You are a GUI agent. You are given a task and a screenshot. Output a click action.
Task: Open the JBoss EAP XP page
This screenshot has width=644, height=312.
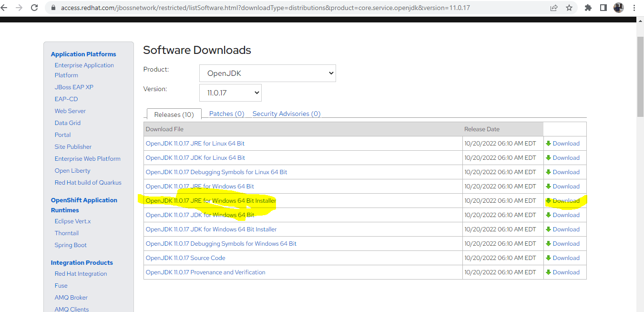point(74,87)
